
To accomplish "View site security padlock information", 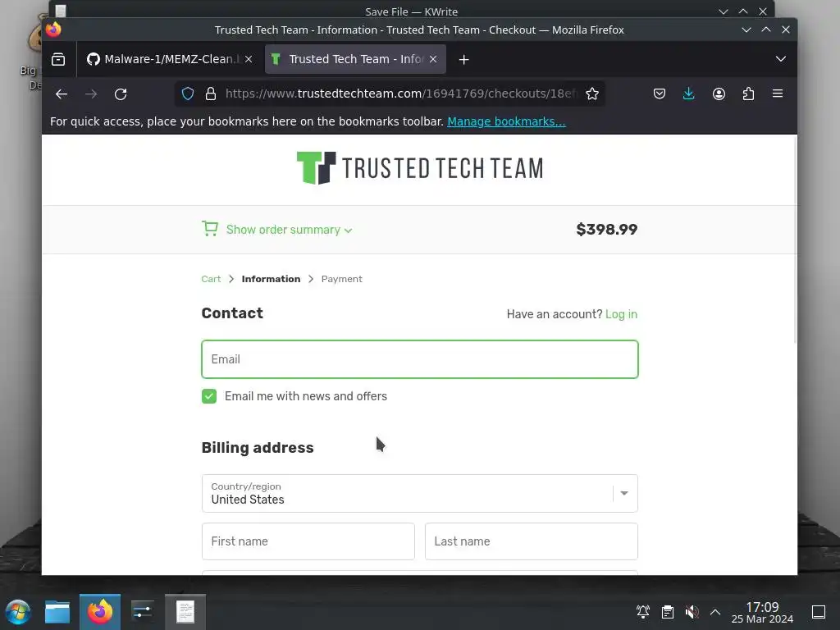I will pos(211,94).
